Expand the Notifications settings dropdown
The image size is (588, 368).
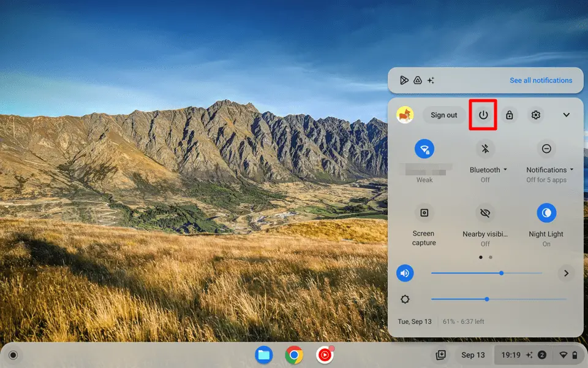point(571,169)
